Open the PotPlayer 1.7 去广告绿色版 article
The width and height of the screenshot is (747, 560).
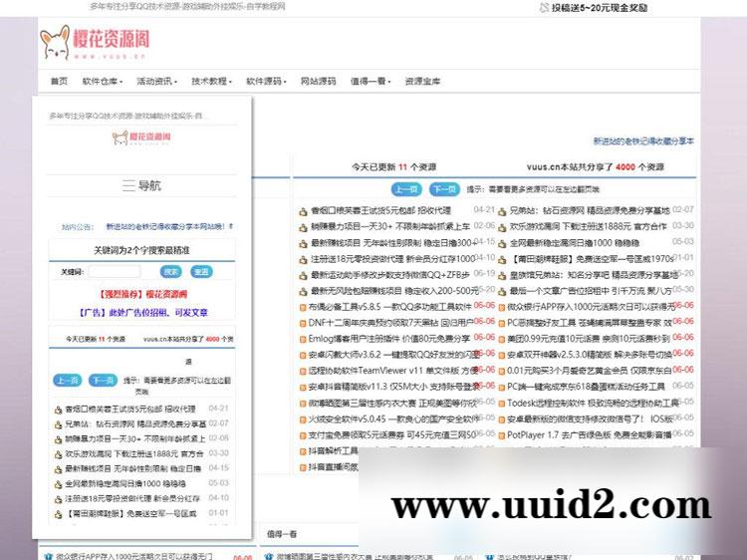coord(590,435)
